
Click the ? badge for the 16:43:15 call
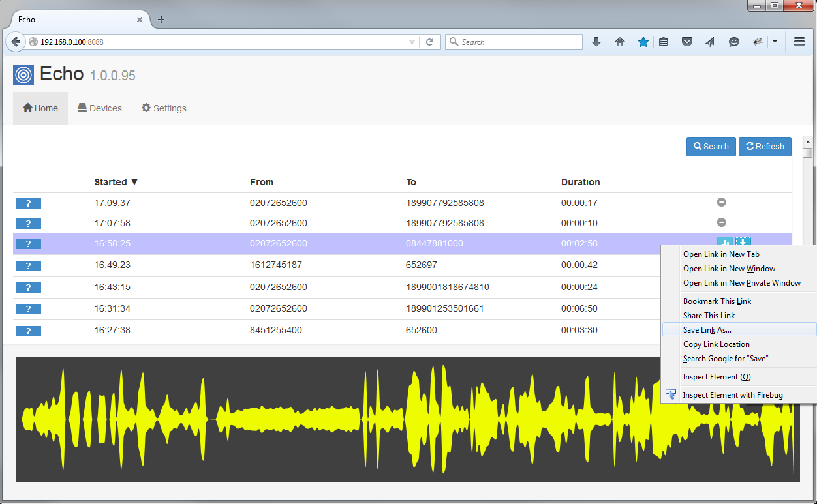tap(29, 288)
